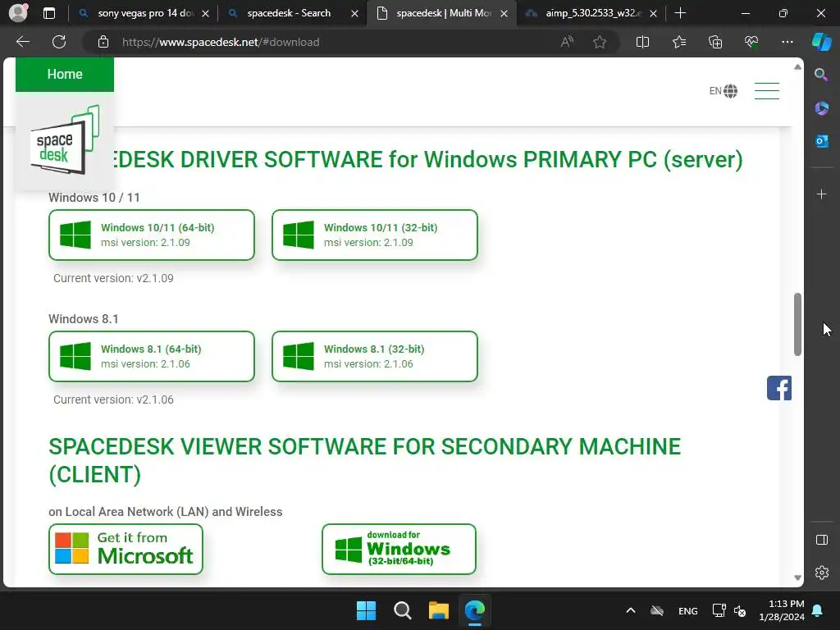This screenshot has width=840, height=630.
Task: Click the page vertical scrollbar thumb
Action: tap(797, 324)
